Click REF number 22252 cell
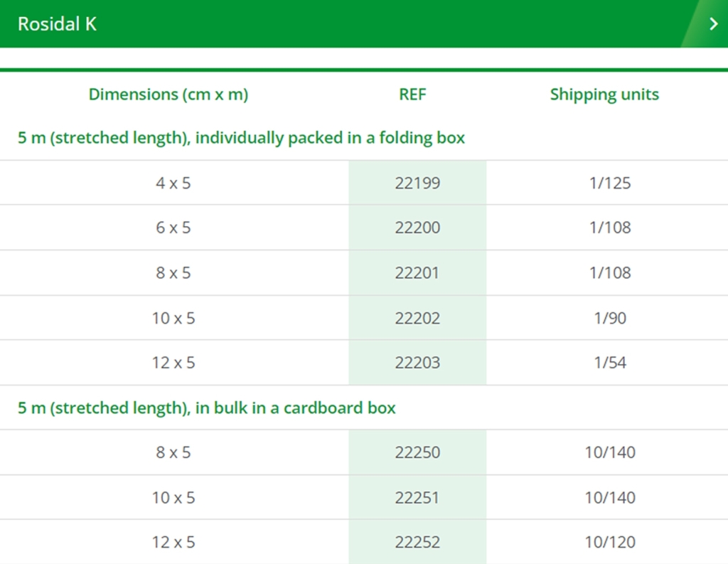This screenshot has height=564, width=728. pos(417,542)
